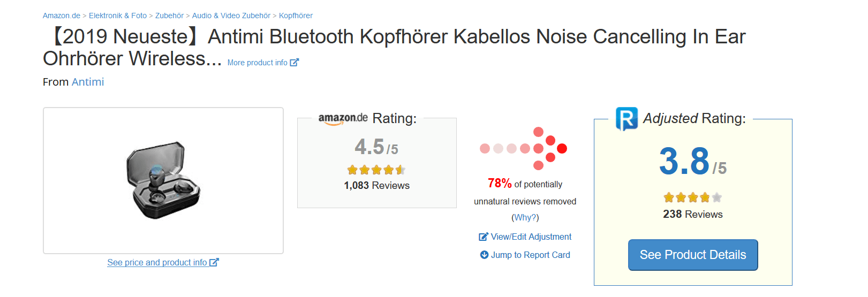Click the amazon.de logo
The width and height of the screenshot is (868, 297).
click(343, 118)
